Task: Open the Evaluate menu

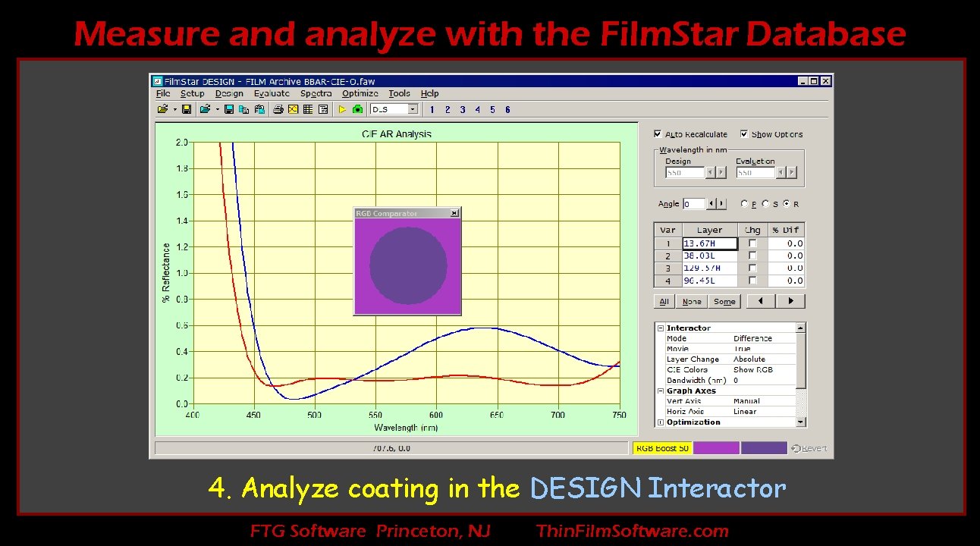Action: (x=272, y=93)
